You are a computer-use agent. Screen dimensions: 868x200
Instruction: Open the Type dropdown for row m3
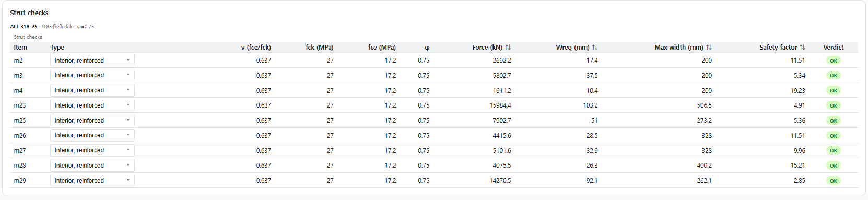pos(92,75)
